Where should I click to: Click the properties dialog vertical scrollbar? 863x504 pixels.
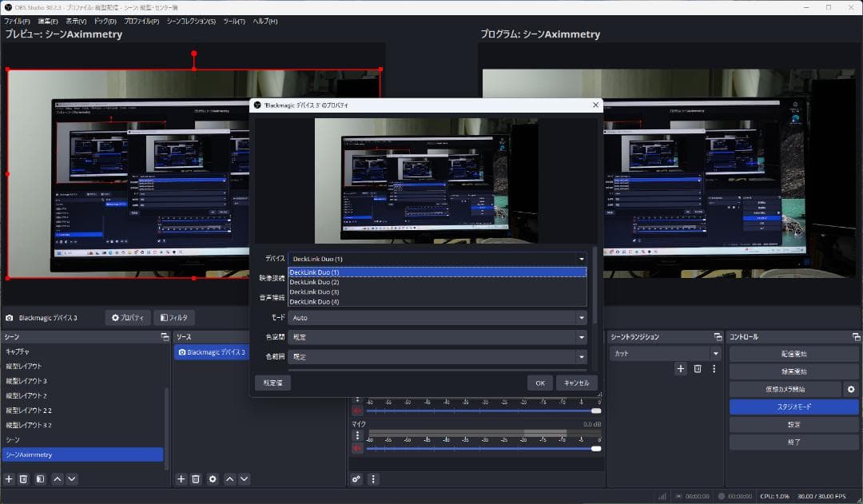coord(595,286)
